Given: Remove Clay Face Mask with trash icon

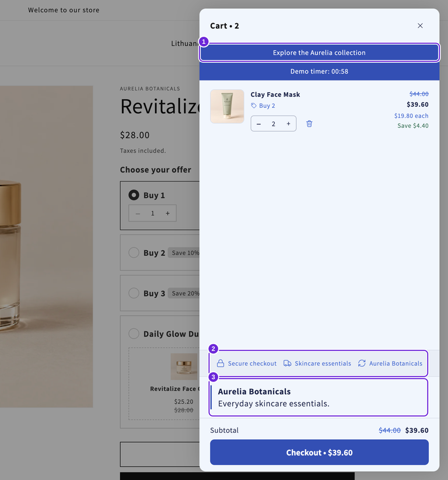Looking at the screenshot, I should tap(309, 124).
